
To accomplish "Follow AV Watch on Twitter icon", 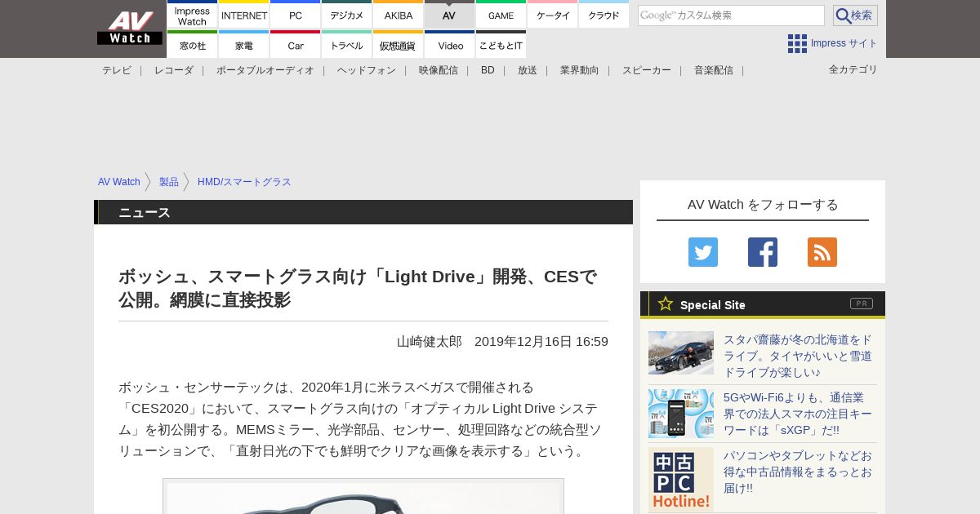I will tap(703, 252).
